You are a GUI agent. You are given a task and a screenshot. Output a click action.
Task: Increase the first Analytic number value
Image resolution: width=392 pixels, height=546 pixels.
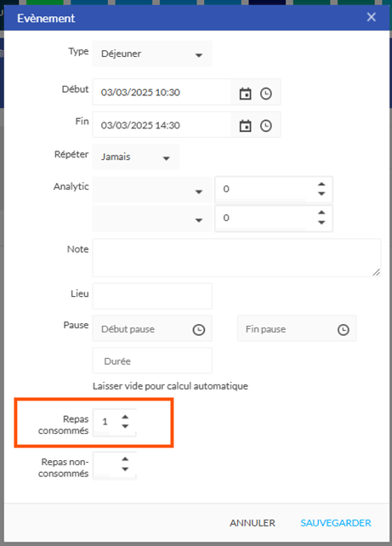coord(321,185)
